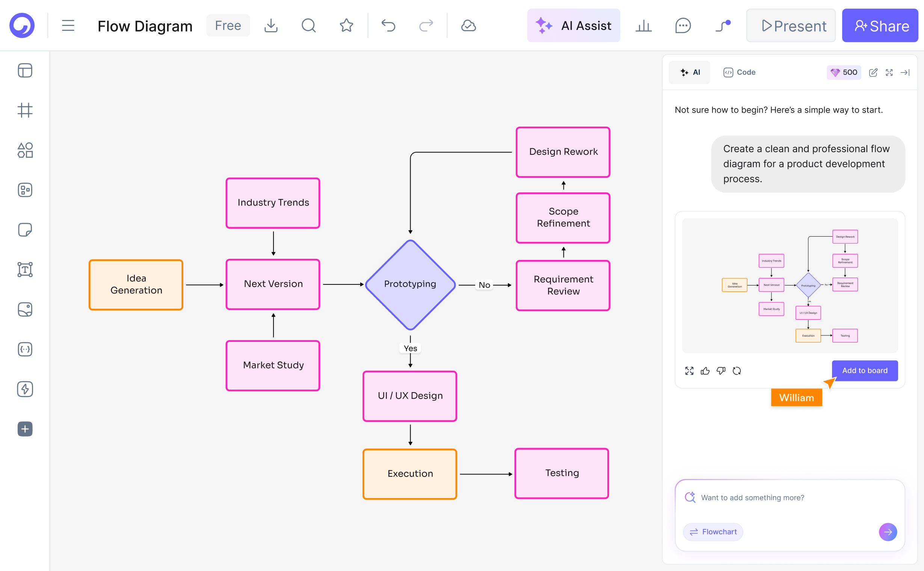Click the new chat edit icon
Screen dimensions: 924x571
coord(873,73)
